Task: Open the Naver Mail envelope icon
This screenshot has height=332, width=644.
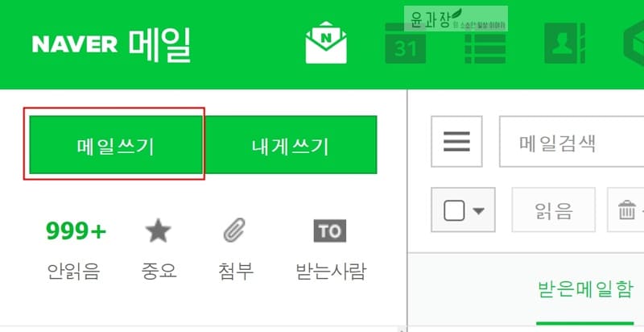Action: pyautogui.click(x=326, y=43)
